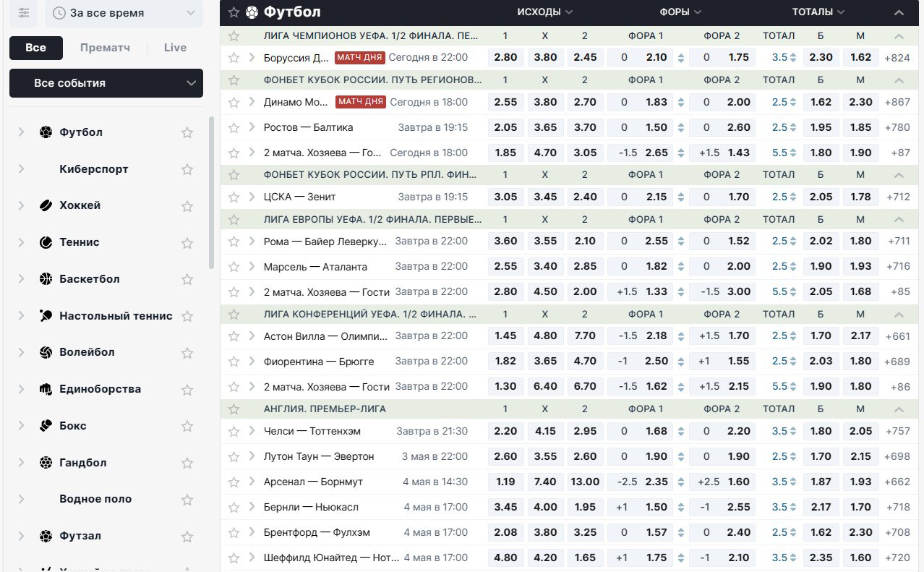Open the 'Все события' events dropdown
Image resolution: width=924 pixels, height=572 pixels.
[106, 83]
